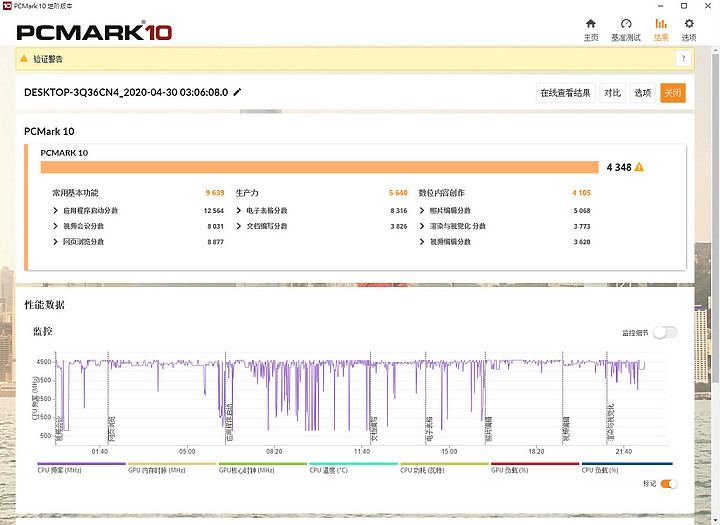The height and width of the screenshot is (525, 720).
Task: Click warning icon next to 4 348 score
Action: click(x=639, y=167)
